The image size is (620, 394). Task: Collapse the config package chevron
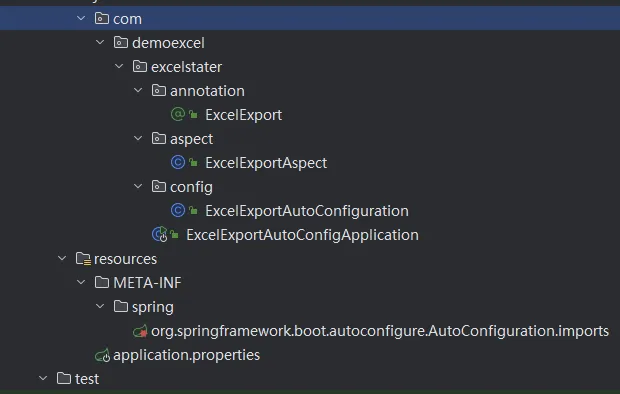138,186
